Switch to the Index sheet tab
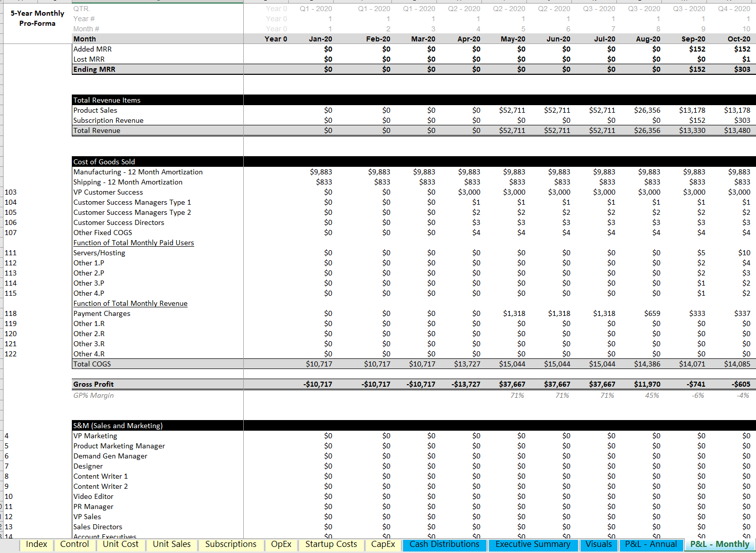Image resolution: width=756 pixels, height=553 pixels. point(36,544)
